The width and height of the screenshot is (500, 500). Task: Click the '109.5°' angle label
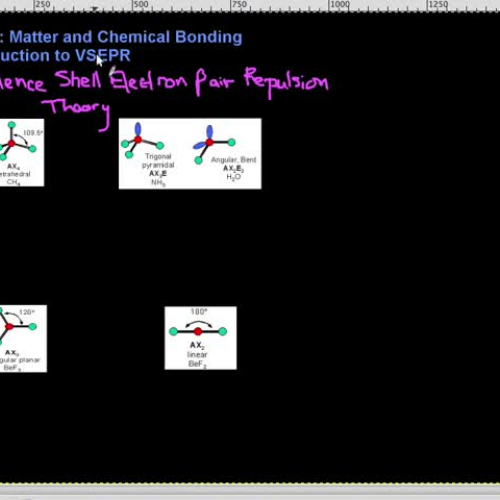click(x=33, y=133)
